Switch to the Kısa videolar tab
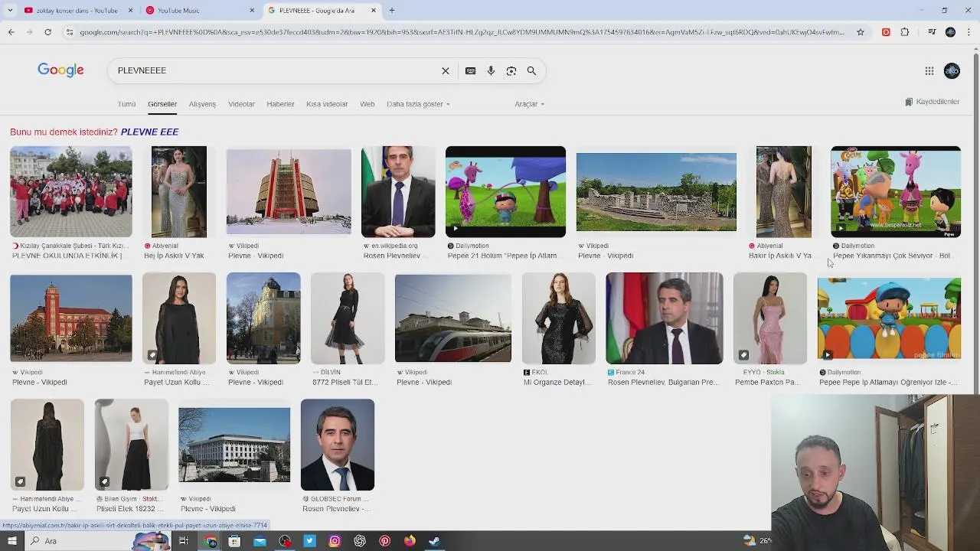The image size is (980, 551). pos(327,104)
